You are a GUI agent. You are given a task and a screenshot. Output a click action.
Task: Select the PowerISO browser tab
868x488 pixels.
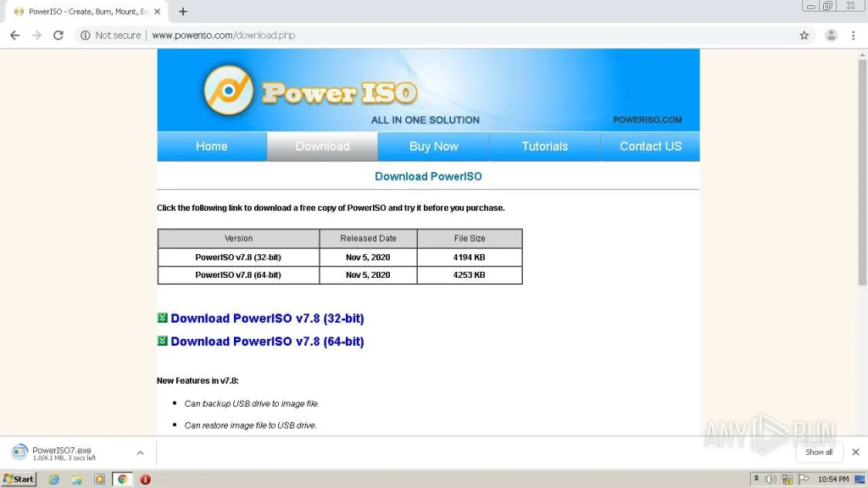pos(87,12)
